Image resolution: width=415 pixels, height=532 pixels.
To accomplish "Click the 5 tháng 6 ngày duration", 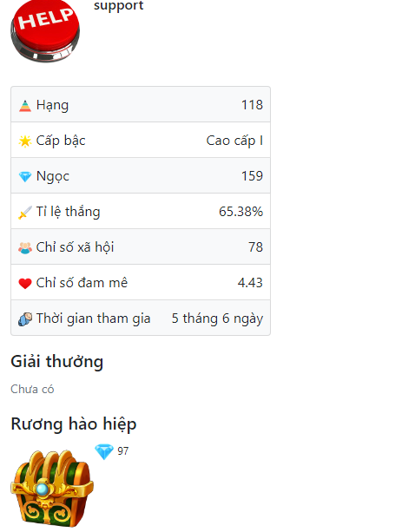I will point(217,319).
